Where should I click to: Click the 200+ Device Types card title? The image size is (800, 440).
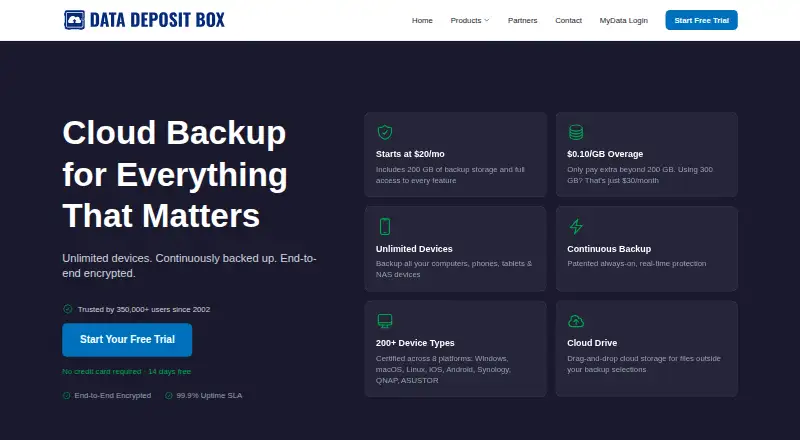click(x=415, y=343)
